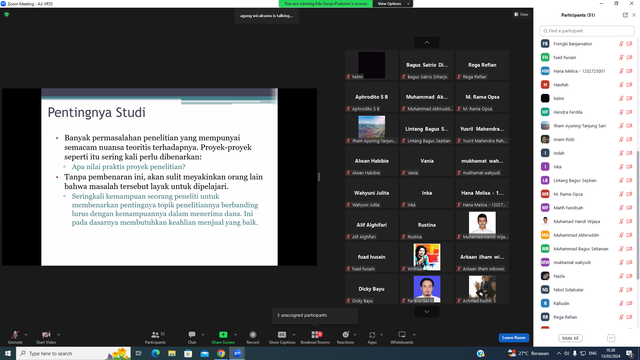
Task: Toggle the mic icon for Hendra Ferdila
Action: click(621, 112)
